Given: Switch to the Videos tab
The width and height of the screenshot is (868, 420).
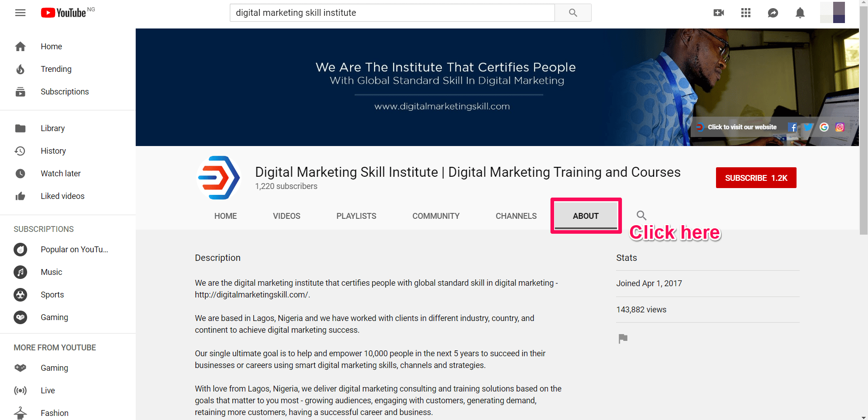Looking at the screenshot, I should [286, 216].
